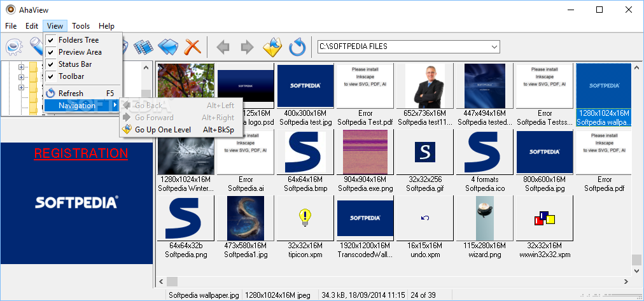The image size is (644, 301).
Task: Click the blue overlapping pages toolbar icon
Action: 168,47
